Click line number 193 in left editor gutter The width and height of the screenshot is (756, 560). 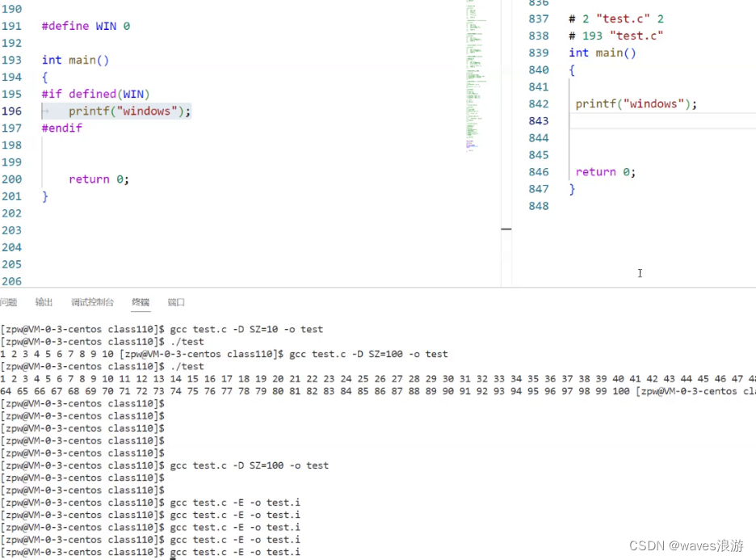(x=11, y=61)
